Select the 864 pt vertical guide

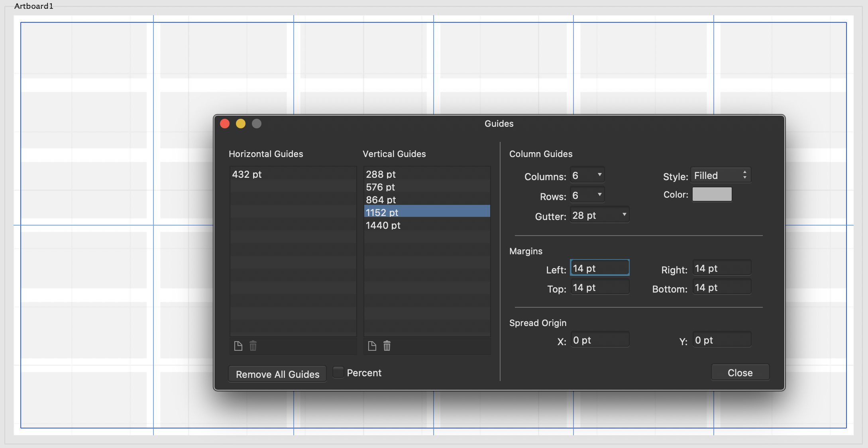point(427,200)
